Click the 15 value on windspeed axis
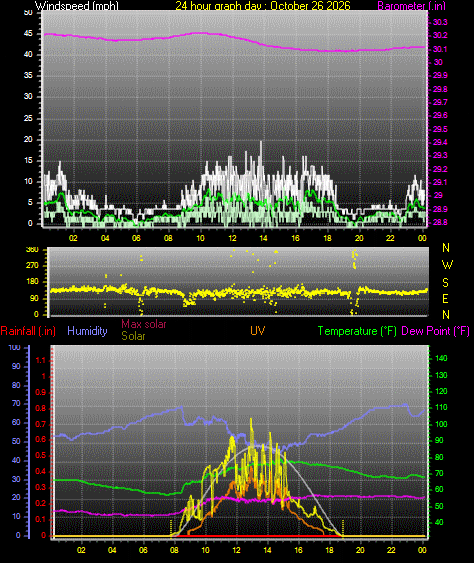474x563 pixels. (28, 160)
